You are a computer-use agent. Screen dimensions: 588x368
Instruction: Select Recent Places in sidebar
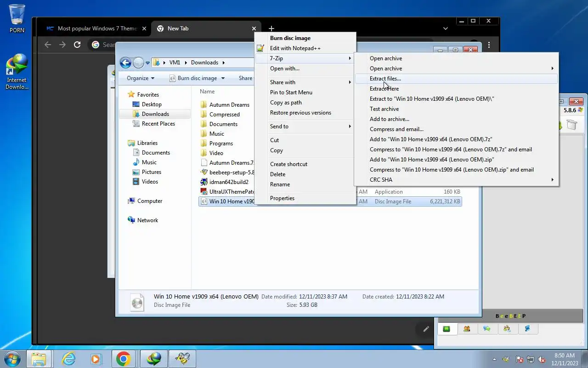(x=158, y=124)
